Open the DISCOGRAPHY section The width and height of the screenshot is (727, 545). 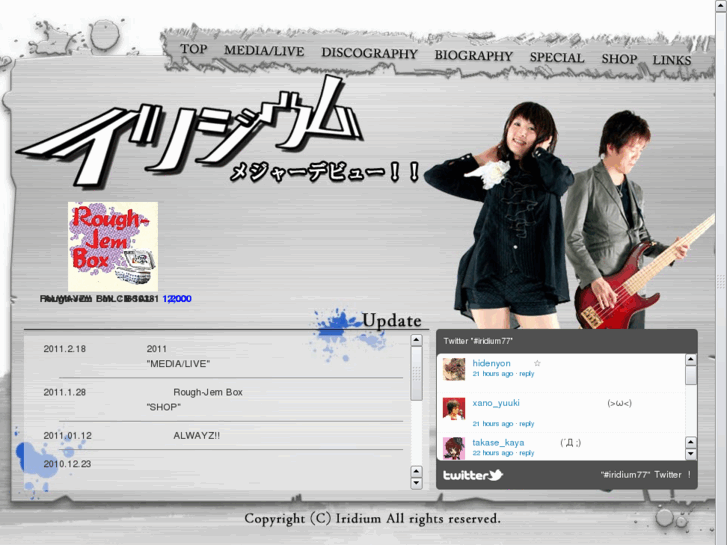pyautogui.click(x=370, y=53)
